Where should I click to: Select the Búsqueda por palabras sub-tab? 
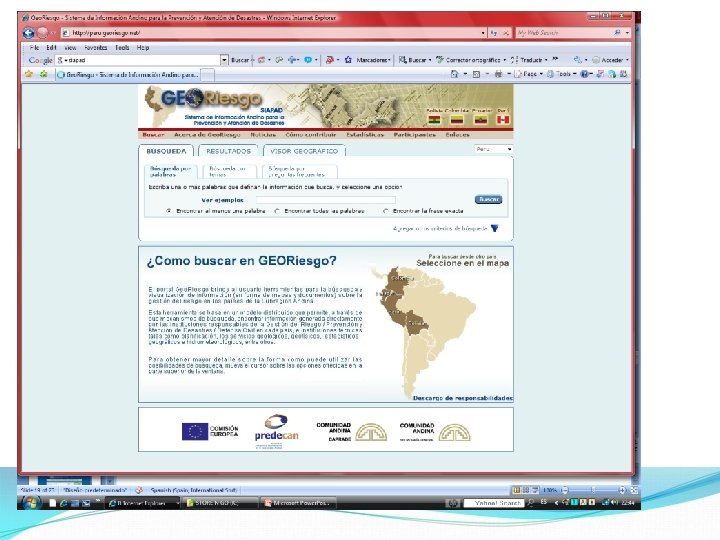tap(170, 172)
